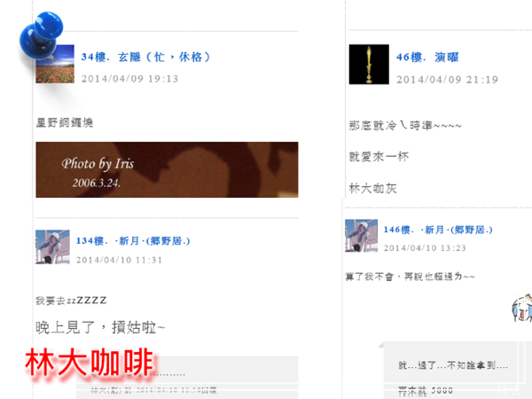Click the crying emoticon sticker

pyautogui.click(x=522, y=308)
